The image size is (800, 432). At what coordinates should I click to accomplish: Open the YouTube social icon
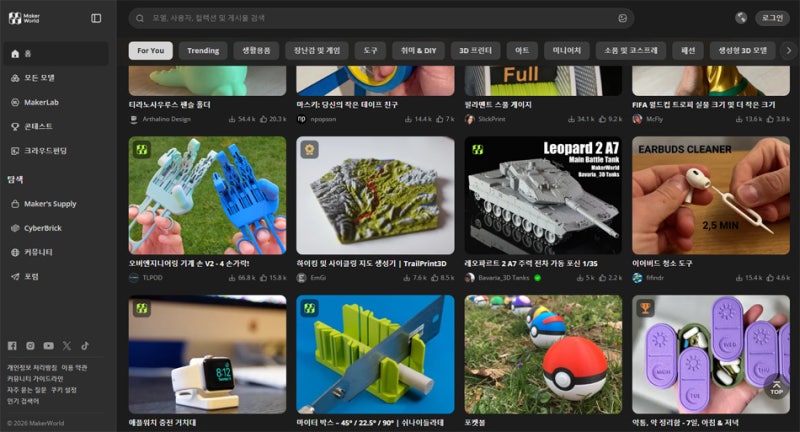(x=48, y=346)
